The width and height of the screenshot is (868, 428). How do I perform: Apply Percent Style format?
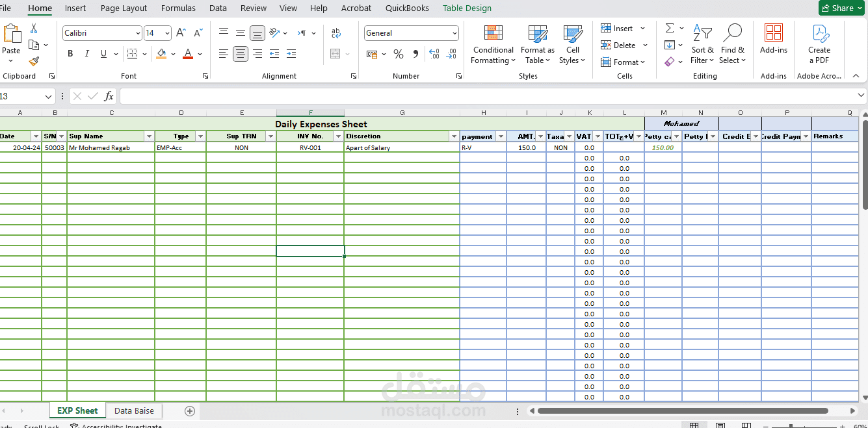click(x=399, y=54)
